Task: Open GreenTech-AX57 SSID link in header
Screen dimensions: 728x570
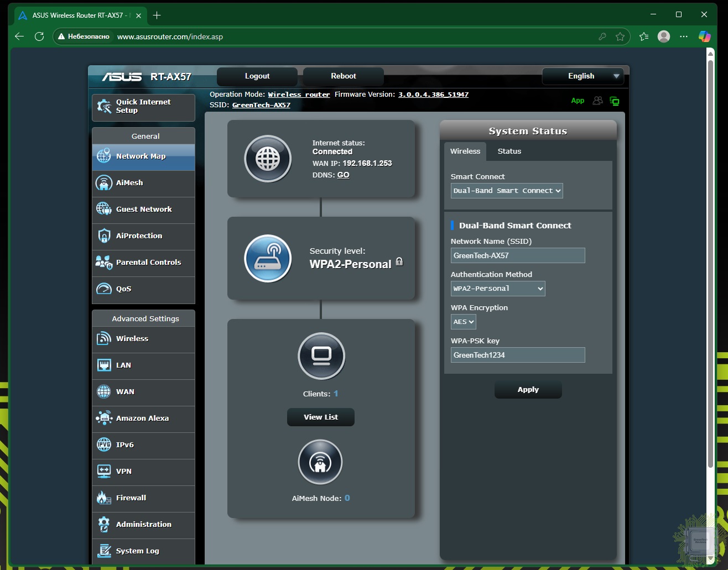Action: tap(261, 105)
